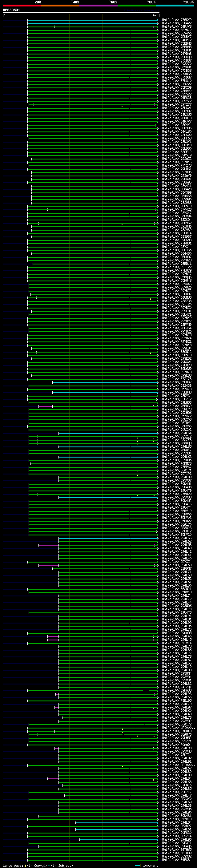Click the yellow gap marker in the legend
This screenshot has width=197, height=868.
click(x=25, y=865)
